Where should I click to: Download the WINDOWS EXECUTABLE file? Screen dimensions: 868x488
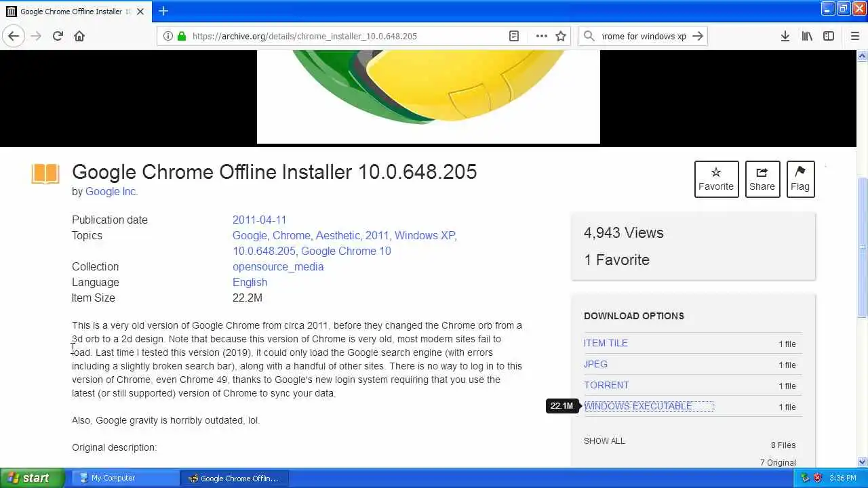point(638,406)
